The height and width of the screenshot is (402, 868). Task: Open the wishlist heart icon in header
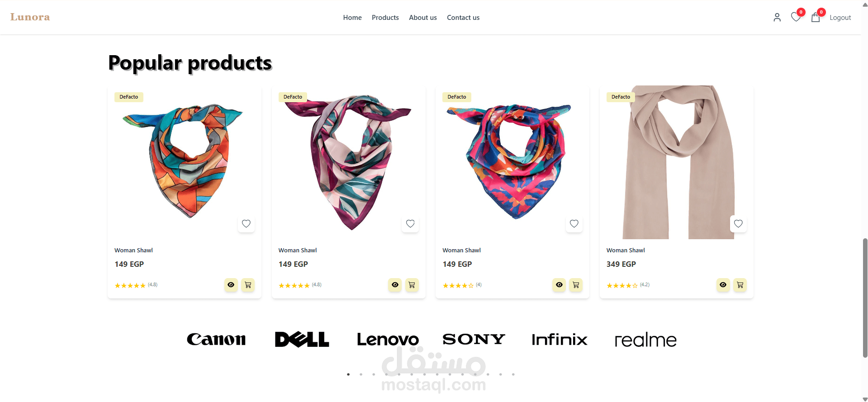click(x=796, y=17)
